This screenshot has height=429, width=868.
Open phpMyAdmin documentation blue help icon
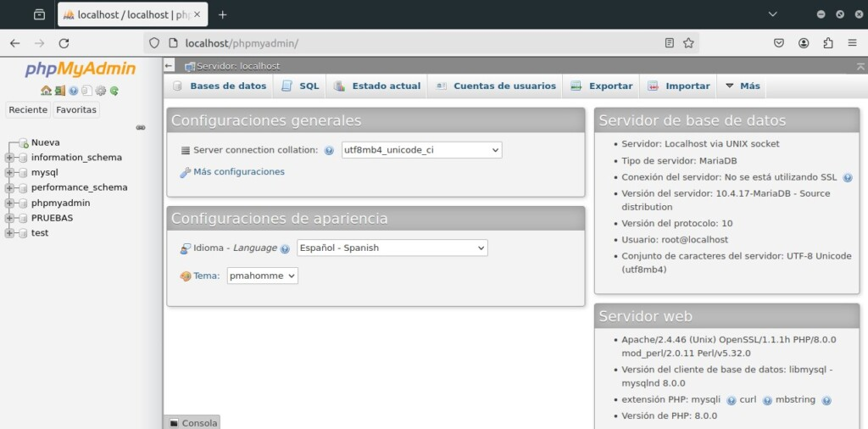(73, 91)
